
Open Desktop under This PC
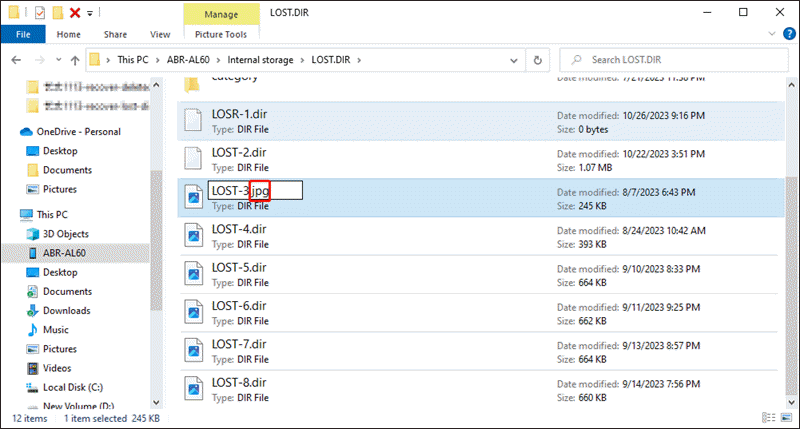(60, 272)
